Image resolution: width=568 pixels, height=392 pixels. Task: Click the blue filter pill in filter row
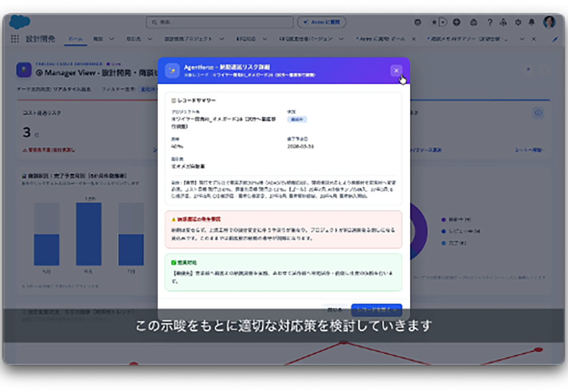[148, 89]
